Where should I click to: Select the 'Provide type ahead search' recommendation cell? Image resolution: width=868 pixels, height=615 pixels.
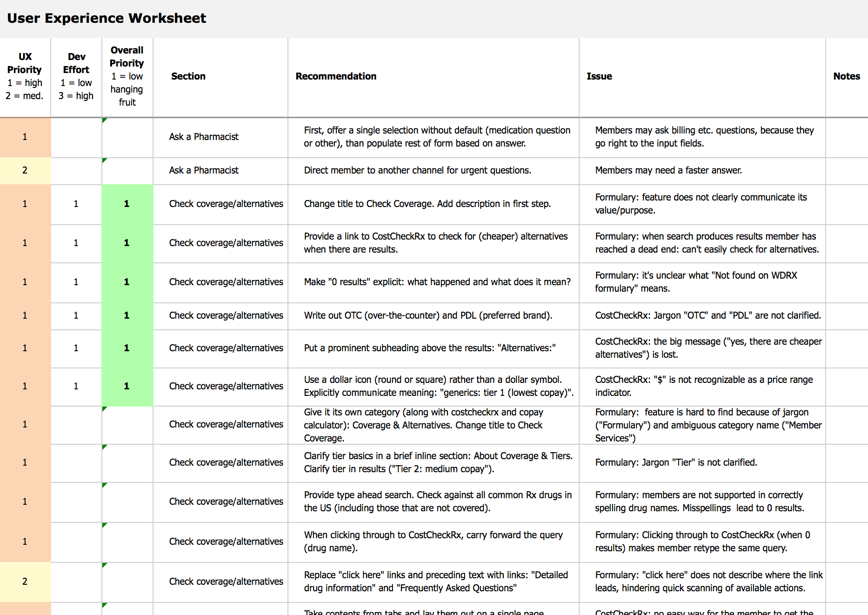(437, 501)
